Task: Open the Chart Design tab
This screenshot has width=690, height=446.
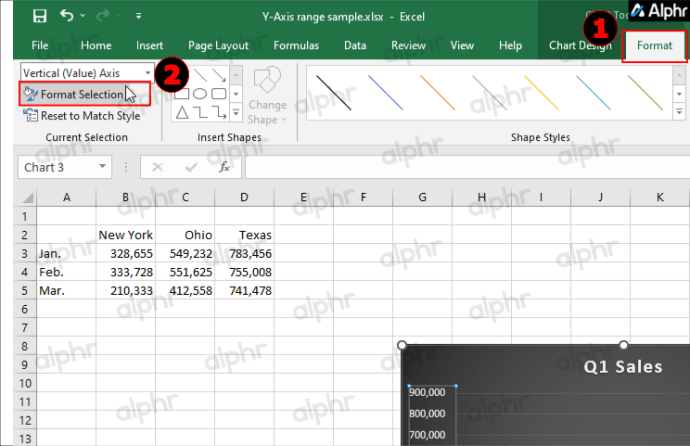Action: 580,45
